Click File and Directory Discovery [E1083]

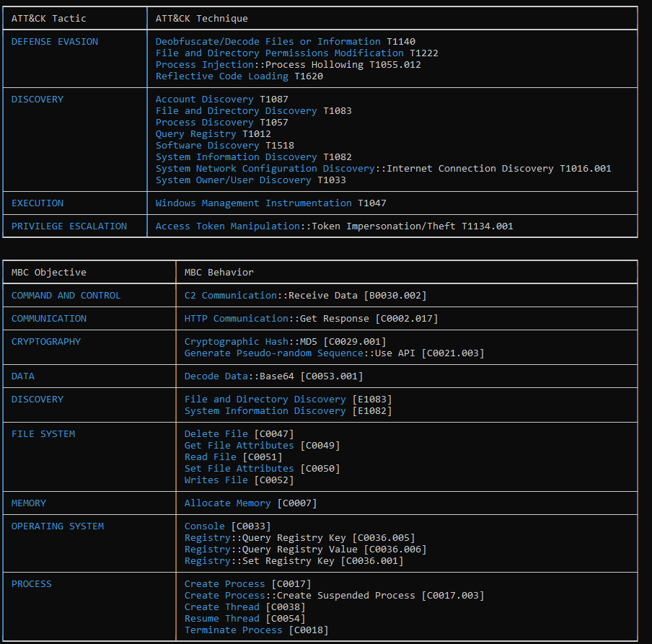pos(265,400)
